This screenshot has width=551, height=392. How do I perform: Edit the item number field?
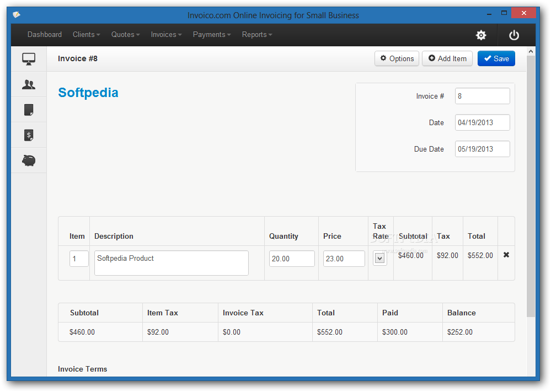(79, 259)
